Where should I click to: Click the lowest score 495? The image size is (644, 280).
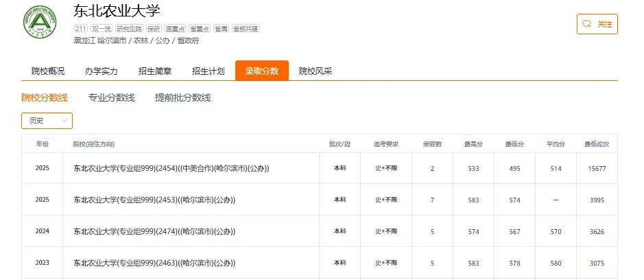514,169
